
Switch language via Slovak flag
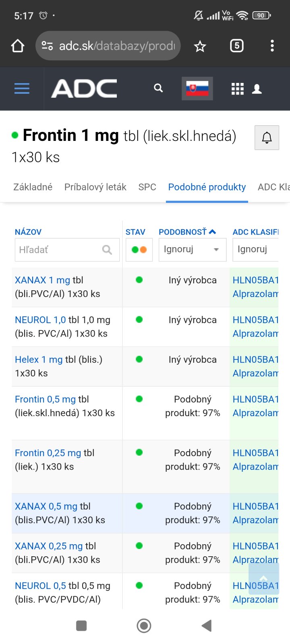(x=197, y=89)
